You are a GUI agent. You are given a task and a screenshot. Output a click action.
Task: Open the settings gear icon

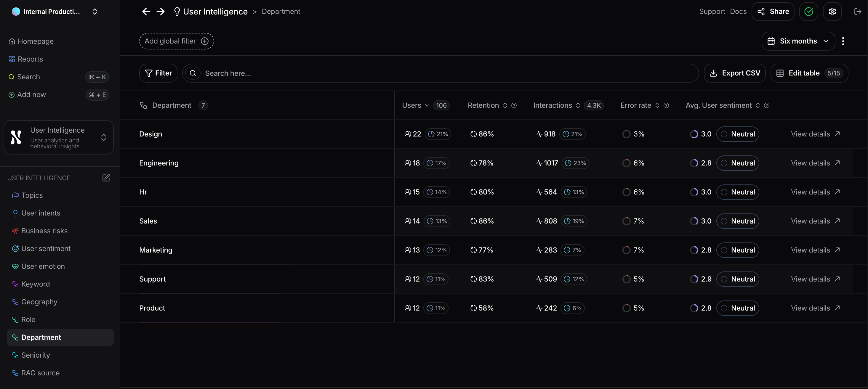[832, 12]
